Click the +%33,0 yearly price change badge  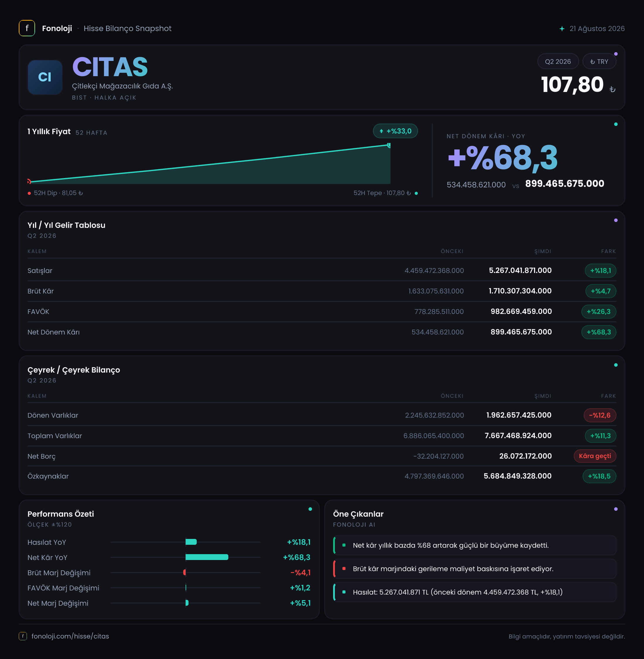click(395, 131)
